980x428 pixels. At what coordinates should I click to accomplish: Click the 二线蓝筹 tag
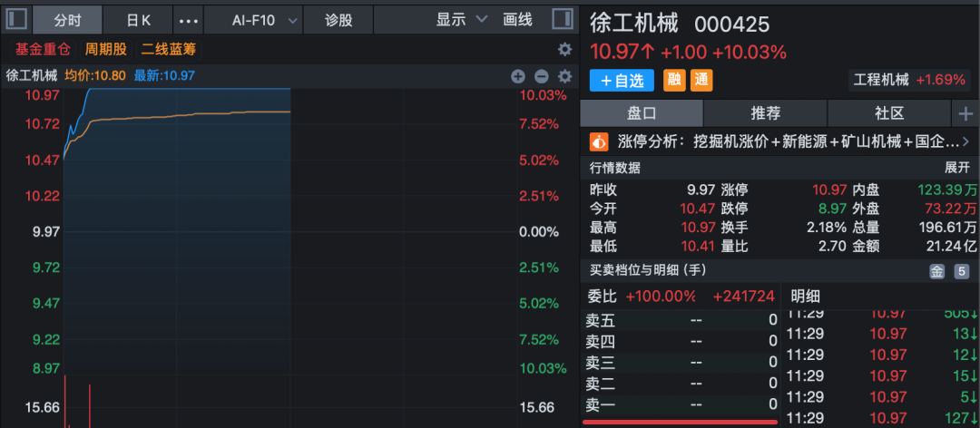[170, 49]
